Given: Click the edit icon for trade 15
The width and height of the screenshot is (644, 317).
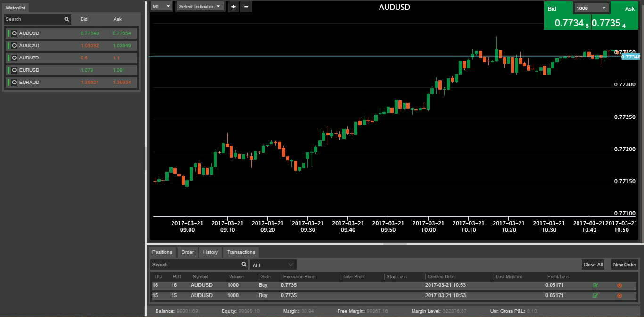Looking at the screenshot, I should (x=595, y=296).
